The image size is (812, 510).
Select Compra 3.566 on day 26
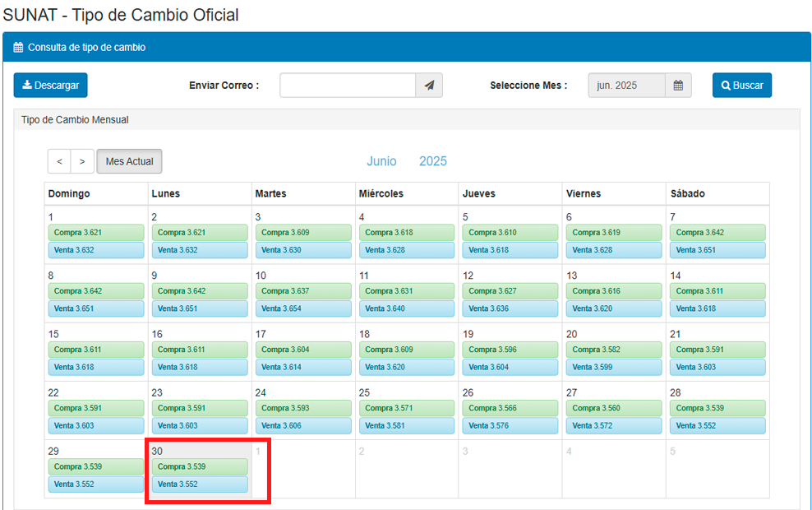click(510, 408)
